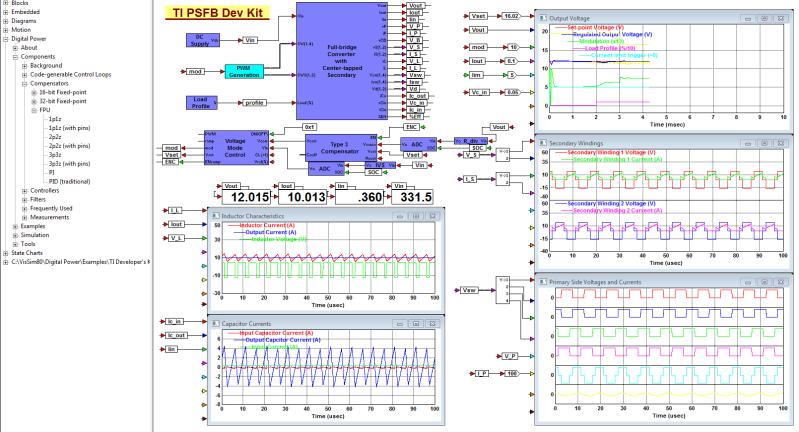This screenshot has width=799, height=432.
Task: Click the I_L variable beside Inductor Characteristics plot
Action: [x=175, y=210]
